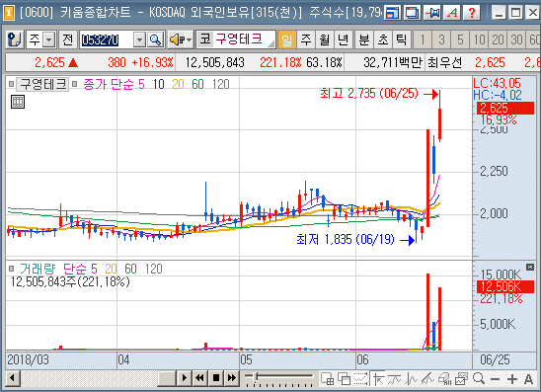Viewport: 541px width, 392px height.
Task: Click the red A font icon
Action: 452,13
